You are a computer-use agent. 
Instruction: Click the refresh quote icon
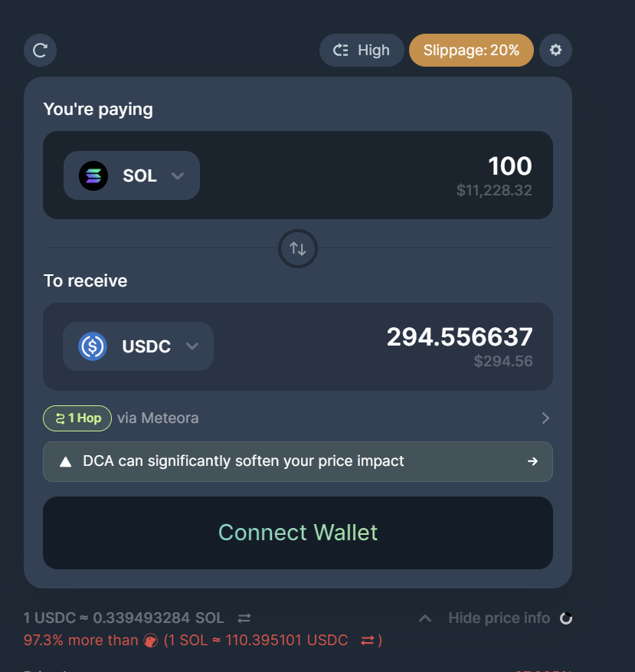41,51
